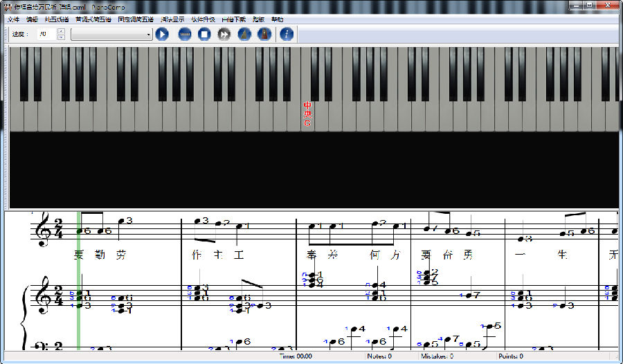
Task: Close the PianoComp window
Action: pos(608,5)
